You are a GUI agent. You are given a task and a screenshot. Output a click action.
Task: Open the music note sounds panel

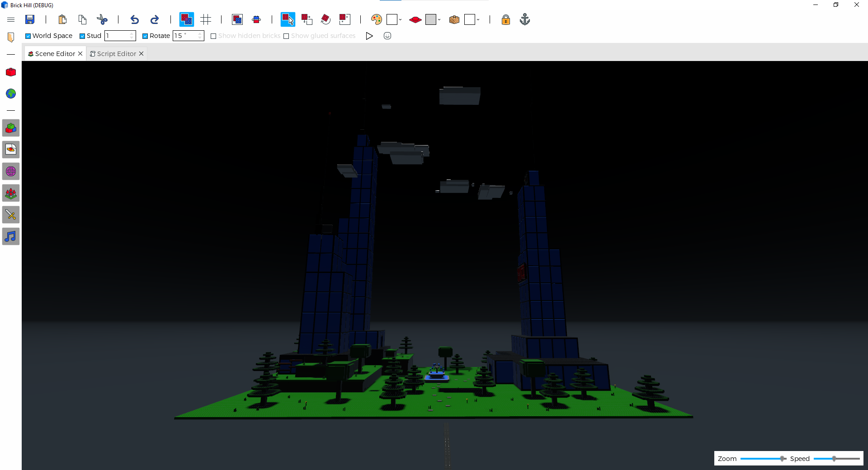[11, 236]
